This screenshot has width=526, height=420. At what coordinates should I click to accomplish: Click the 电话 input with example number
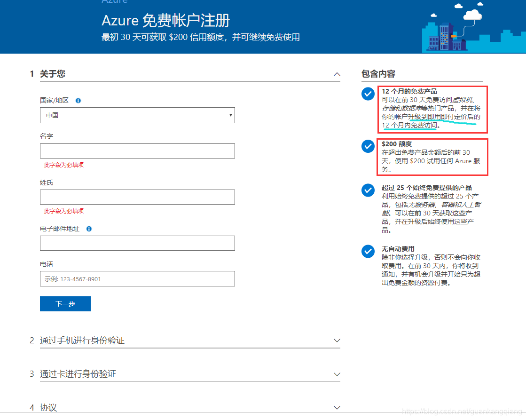pyautogui.click(x=137, y=278)
